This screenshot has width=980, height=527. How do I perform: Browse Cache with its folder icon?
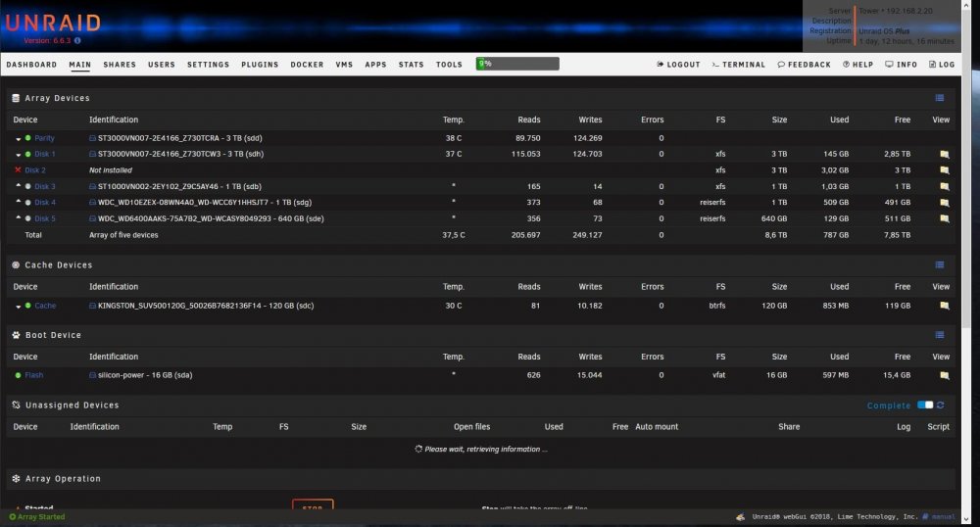coord(945,306)
